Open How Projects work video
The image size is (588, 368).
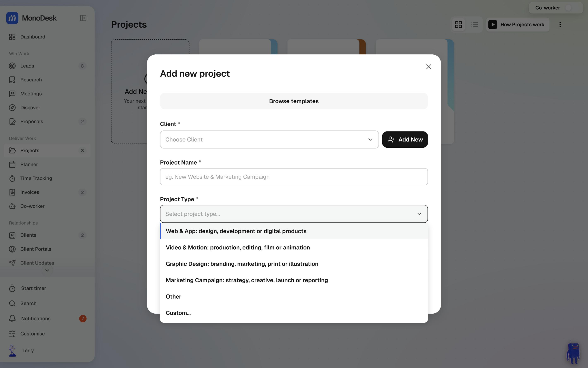pos(518,25)
